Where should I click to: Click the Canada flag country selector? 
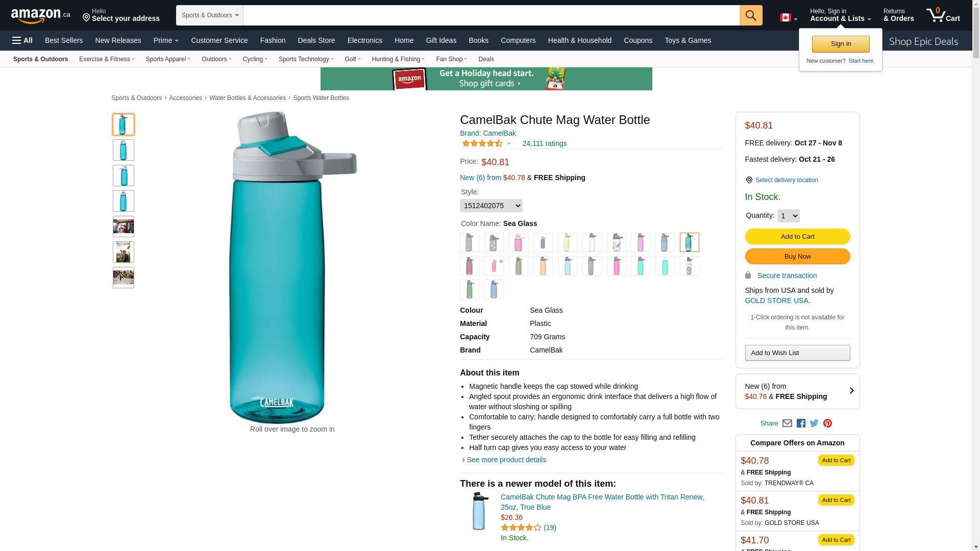788,18
